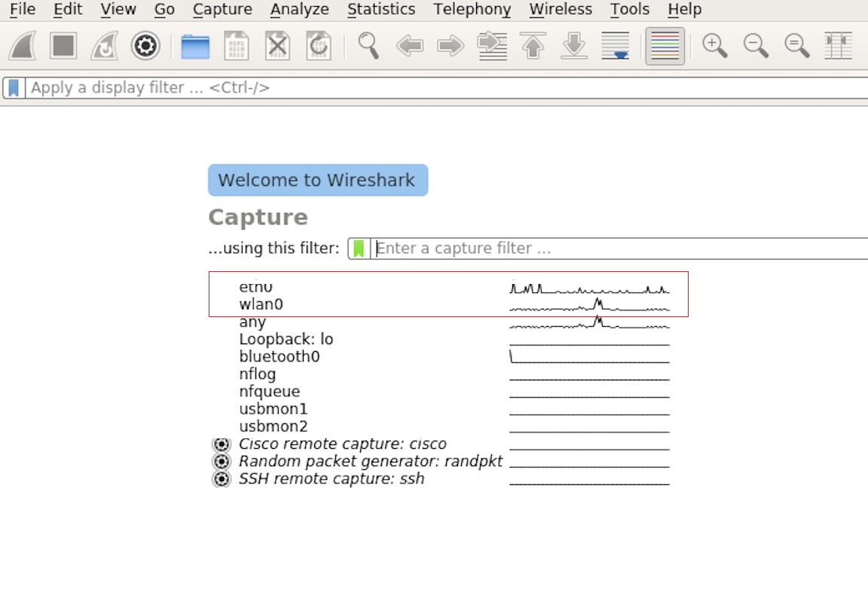Select the wlan0 interface
This screenshot has width=868, height=595.
[261, 304]
